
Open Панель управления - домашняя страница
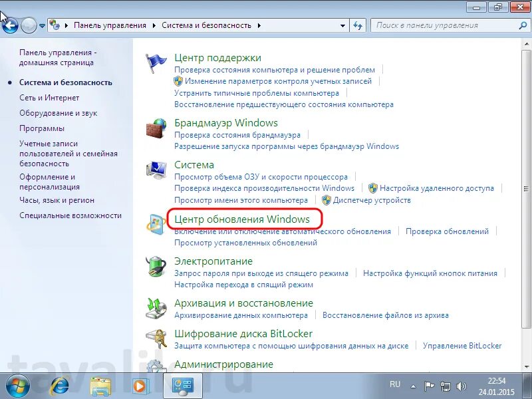[58, 57]
